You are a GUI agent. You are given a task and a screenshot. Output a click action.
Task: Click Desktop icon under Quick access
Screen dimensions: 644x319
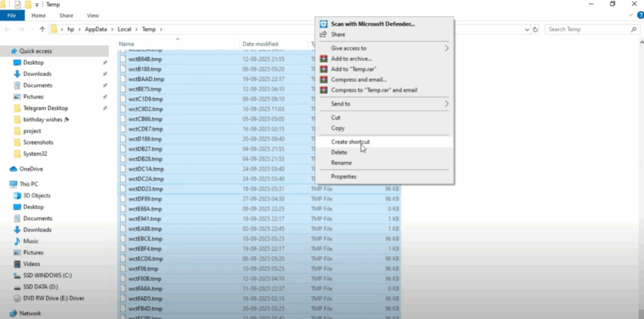[17, 62]
